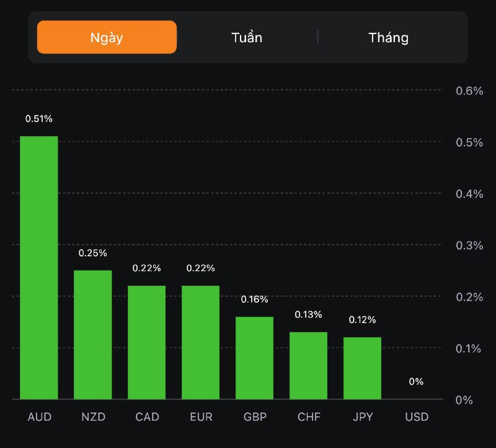This screenshot has width=496, height=448.
Task: Click the NZD bar in chart
Action: tap(93, 334)
